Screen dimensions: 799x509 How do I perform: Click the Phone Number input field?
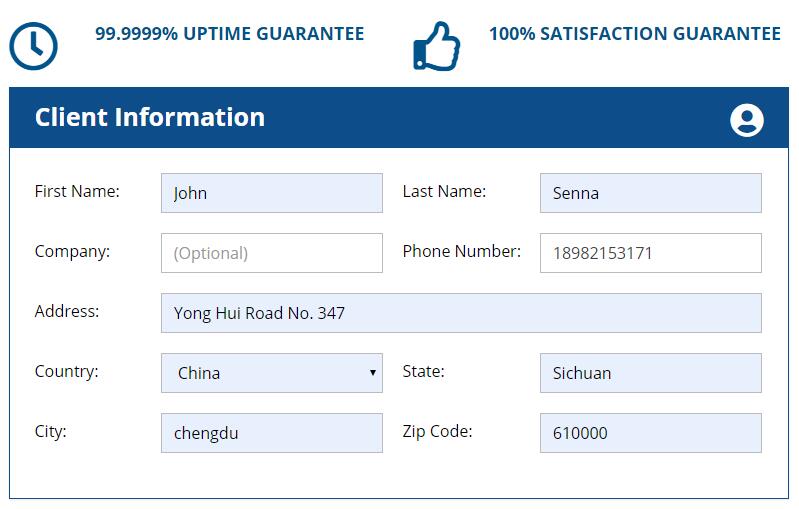[x=651, y=253]
